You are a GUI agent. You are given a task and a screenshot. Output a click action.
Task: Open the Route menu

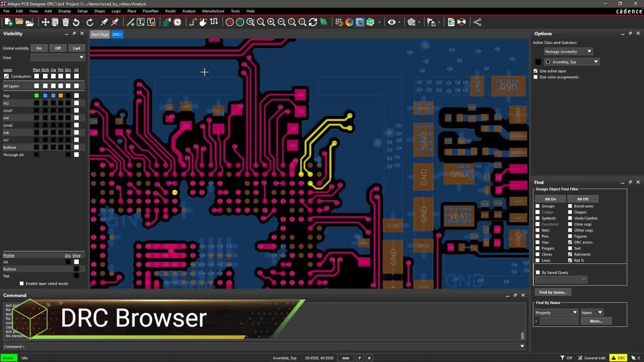tap(171, 11)
